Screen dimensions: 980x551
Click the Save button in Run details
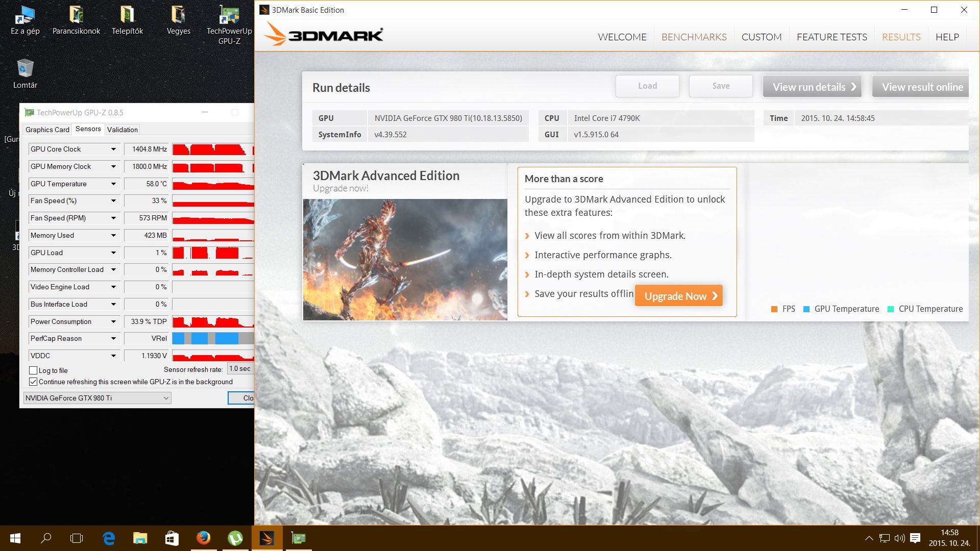(721, 86)
